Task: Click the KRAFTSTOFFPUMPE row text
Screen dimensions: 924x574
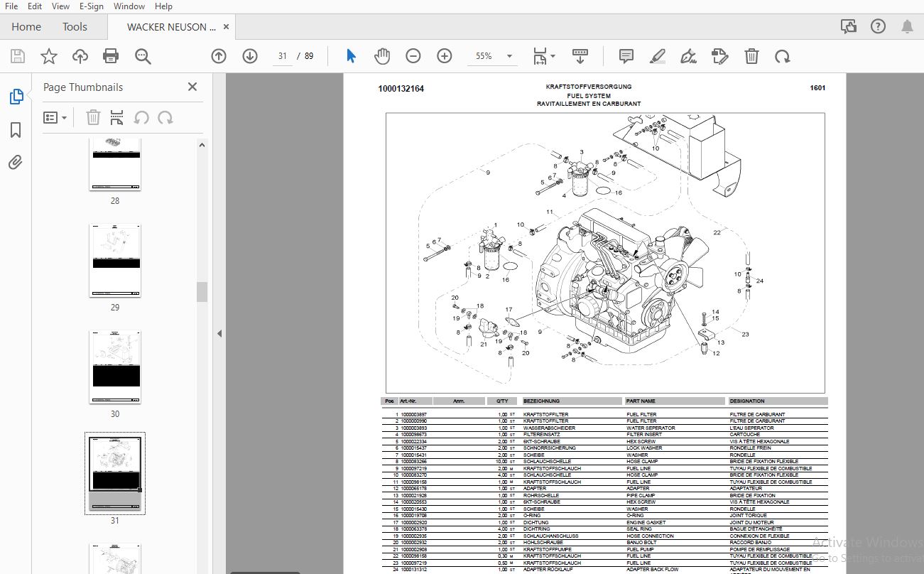Action: pyautogui.click(x=547, y=549)
